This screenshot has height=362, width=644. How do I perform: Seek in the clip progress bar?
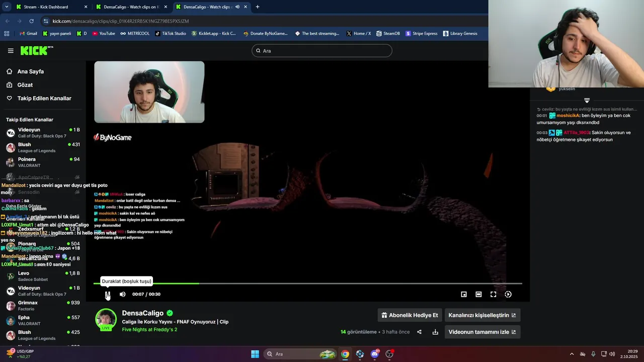click(x=307, y=284)
